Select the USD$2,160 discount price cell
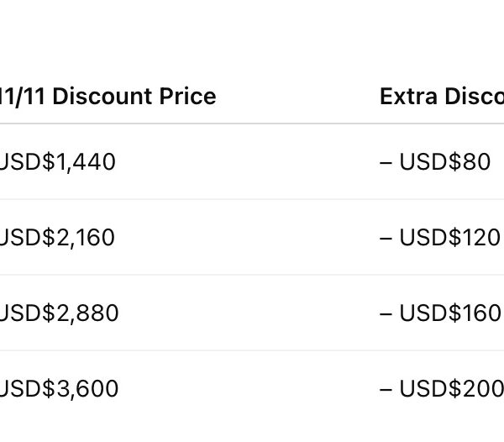504x442 pixels. (x=57, y=237)
